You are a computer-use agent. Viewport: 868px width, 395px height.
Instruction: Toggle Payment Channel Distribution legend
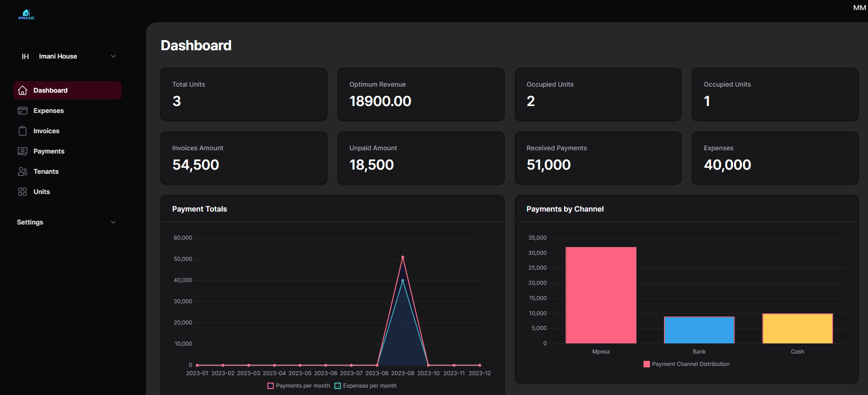tap(687, 364)
